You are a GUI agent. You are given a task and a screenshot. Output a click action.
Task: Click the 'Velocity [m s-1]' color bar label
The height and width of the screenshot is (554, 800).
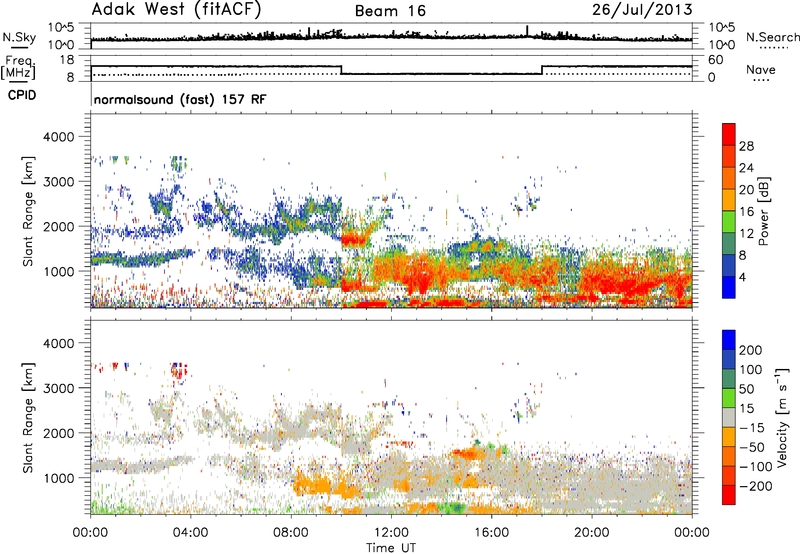point(781,417)
